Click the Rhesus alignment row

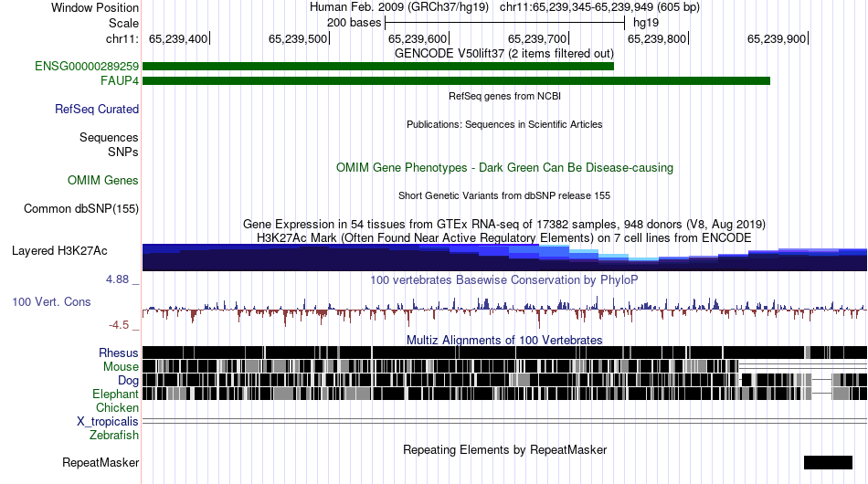[x=505, y=352]
